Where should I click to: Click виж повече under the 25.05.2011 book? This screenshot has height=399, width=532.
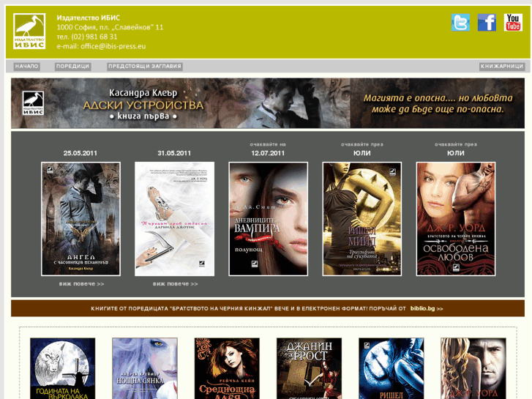[81, 284]
